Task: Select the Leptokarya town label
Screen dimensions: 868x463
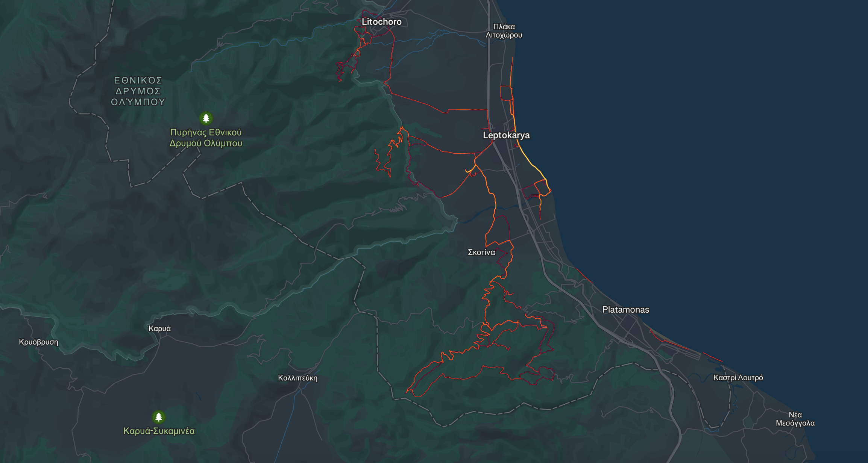Action: 506,135
